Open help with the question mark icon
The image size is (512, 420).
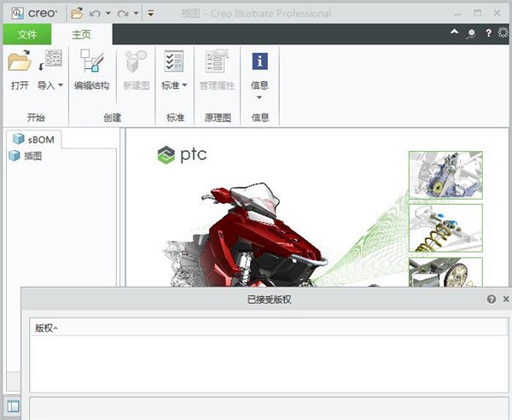pos(488,33)
